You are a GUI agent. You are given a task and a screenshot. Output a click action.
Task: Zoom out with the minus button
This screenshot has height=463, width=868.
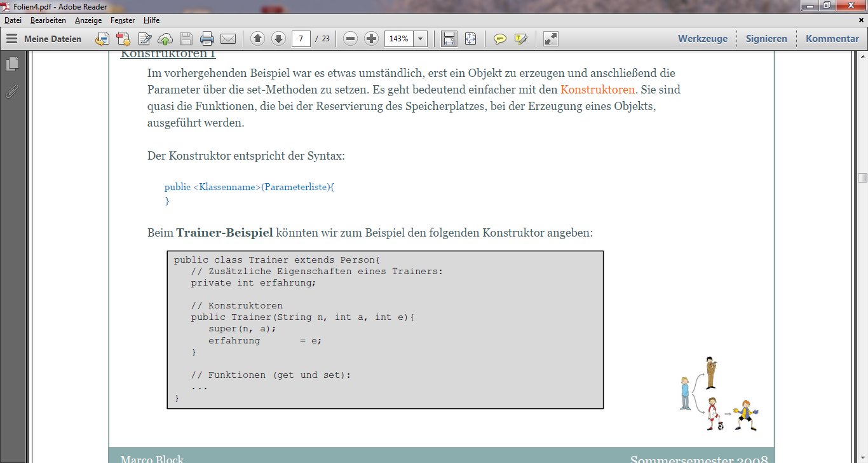click(x=351, y=39)
